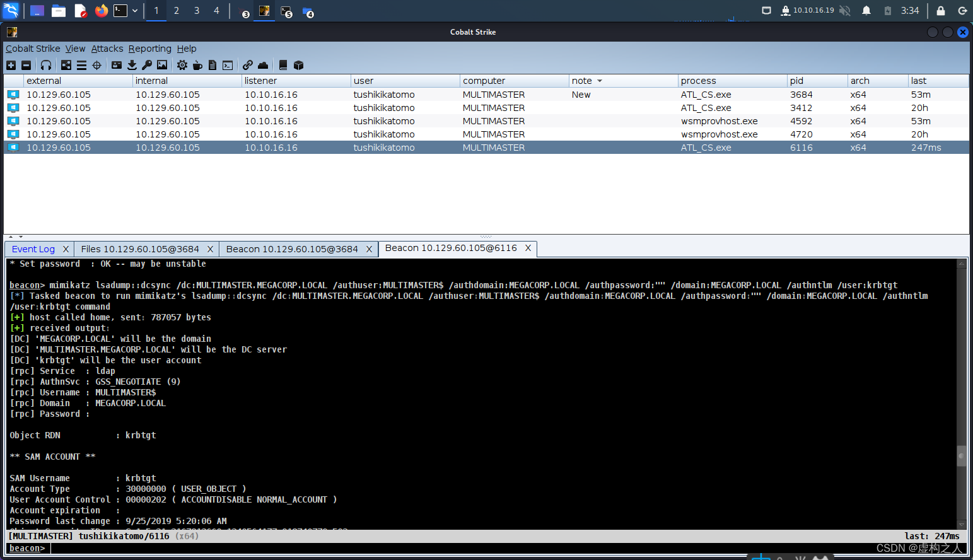The width and height of the screenshot is (973, 560).
Task: Click Disconnect from team server minus icon
Action: coord(26,65)
